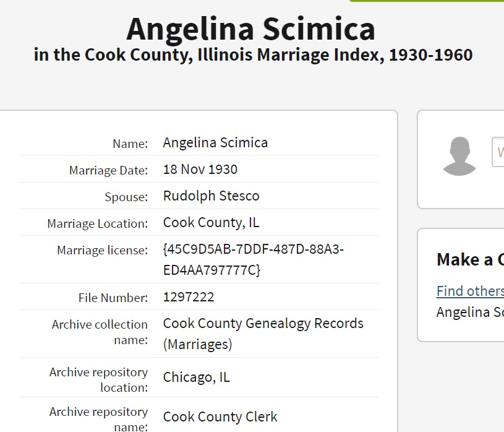Click the "Spouse:" field label

(126, 197)
